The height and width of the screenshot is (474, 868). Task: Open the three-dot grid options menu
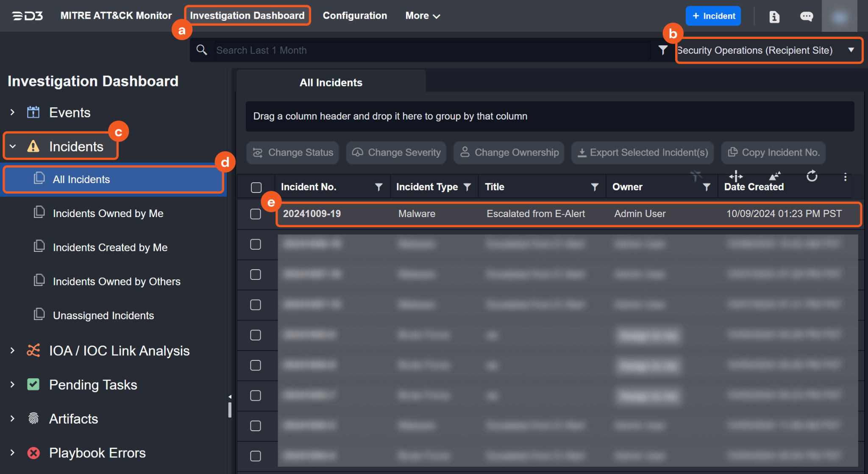tap(845, 177)
